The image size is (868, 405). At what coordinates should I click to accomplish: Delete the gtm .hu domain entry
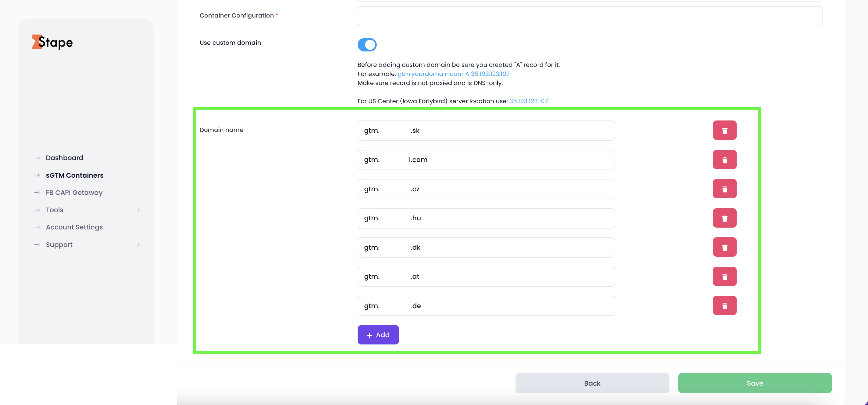pos(724,218)
